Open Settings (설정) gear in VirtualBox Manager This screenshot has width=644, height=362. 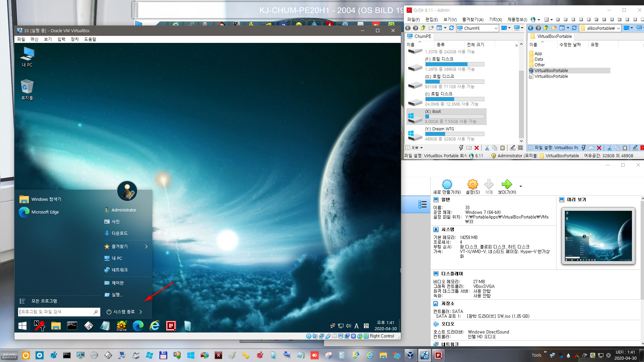pos(473,186)
